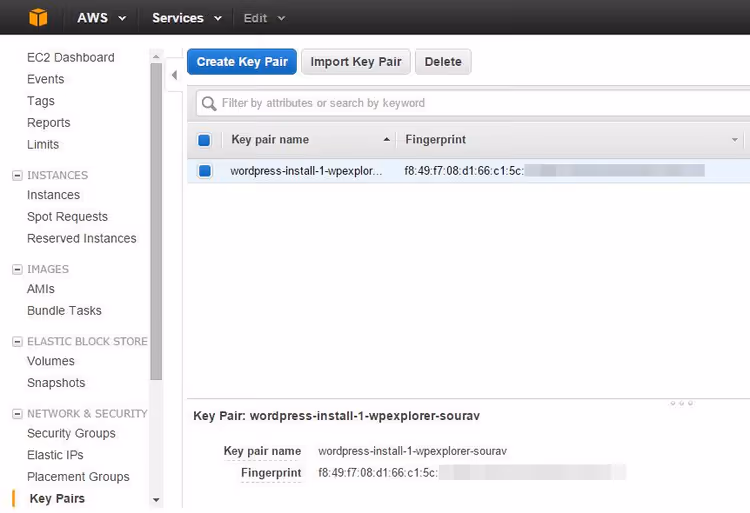Open Limits in the sidebar
Viewport: 750px width, 513px height.
pos(43,144)
